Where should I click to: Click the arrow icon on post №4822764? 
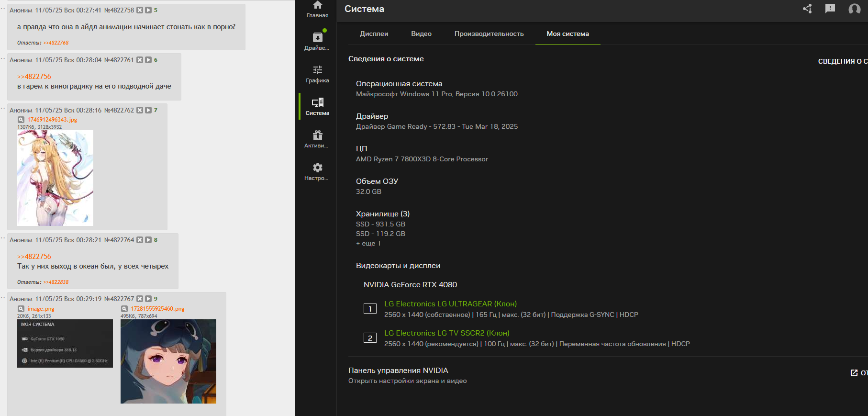point(148,240)
